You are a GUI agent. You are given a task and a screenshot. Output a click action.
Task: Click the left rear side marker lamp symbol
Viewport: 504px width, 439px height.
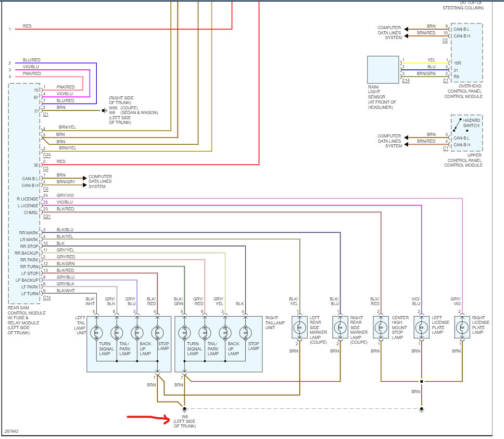tap(299, 328)
